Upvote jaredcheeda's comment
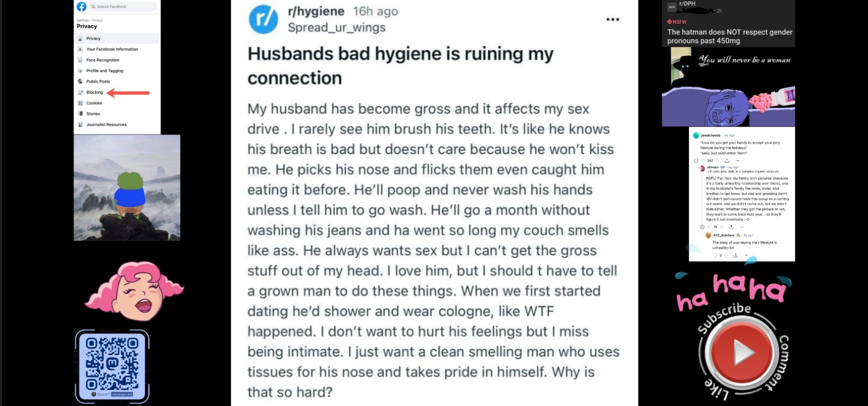868x406 pixels. [x=704, y=161]
